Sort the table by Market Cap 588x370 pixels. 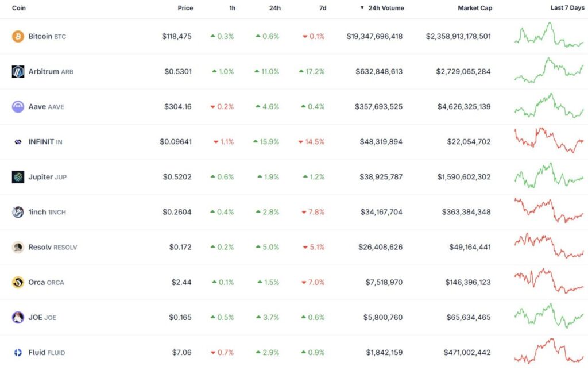pos(475,8)
